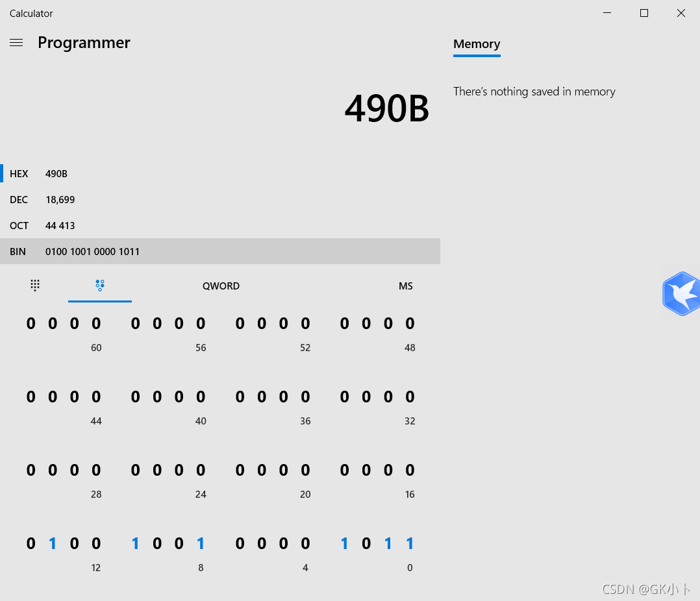
Task: Toggle bit 36 in the bit grid
Action: 305,397
